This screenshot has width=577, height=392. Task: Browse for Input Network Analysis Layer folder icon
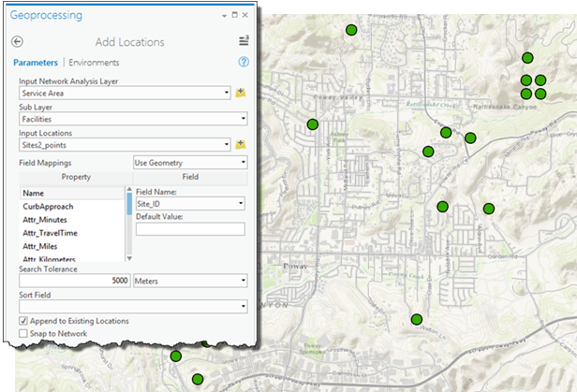(x=241, y=93)
